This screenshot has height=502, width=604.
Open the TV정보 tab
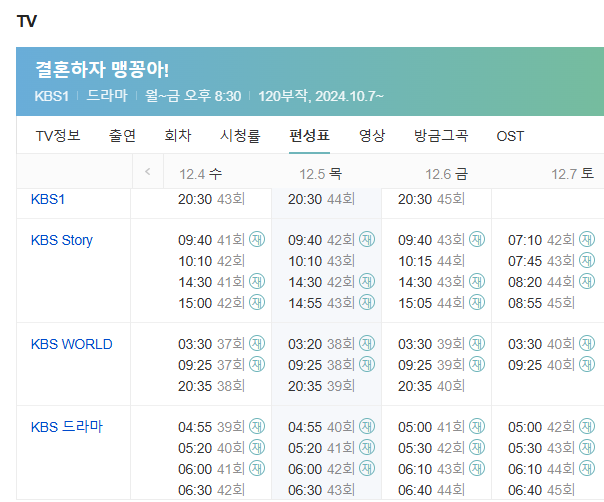58,136
